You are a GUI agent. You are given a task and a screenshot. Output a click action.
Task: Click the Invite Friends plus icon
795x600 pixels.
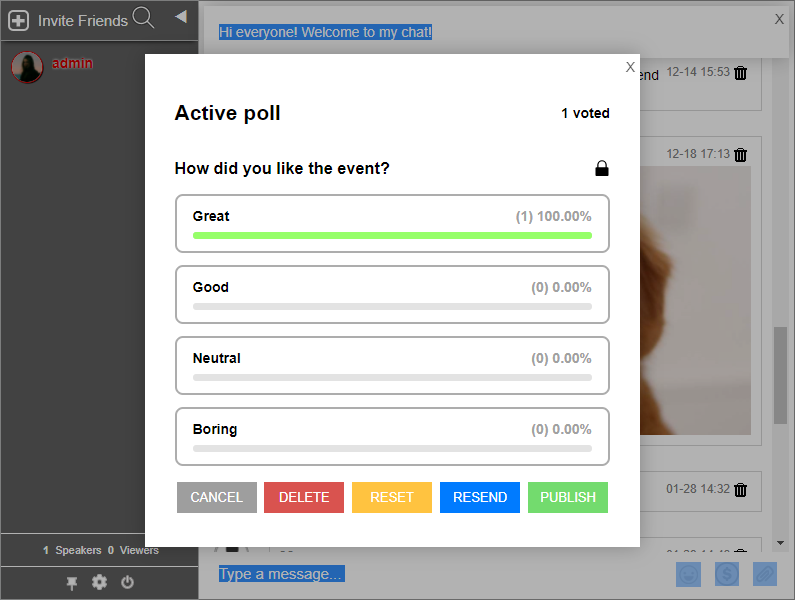point(18,20)
